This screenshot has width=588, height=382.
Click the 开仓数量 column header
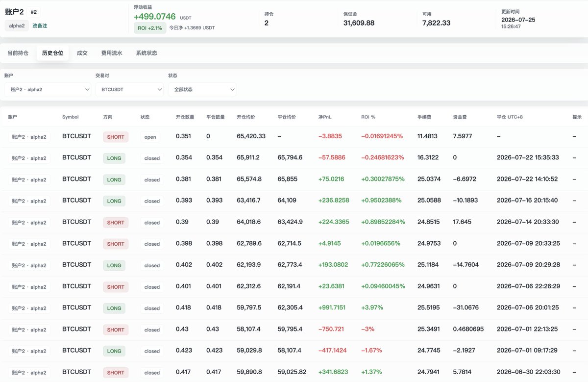coord(185,117)
